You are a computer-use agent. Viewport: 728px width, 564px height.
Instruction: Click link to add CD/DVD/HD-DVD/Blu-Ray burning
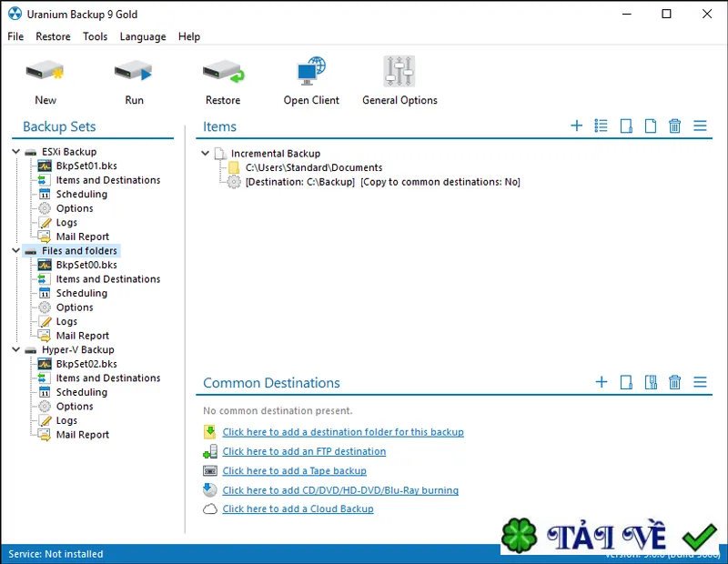pyautogui.click(x=340, y=490)
